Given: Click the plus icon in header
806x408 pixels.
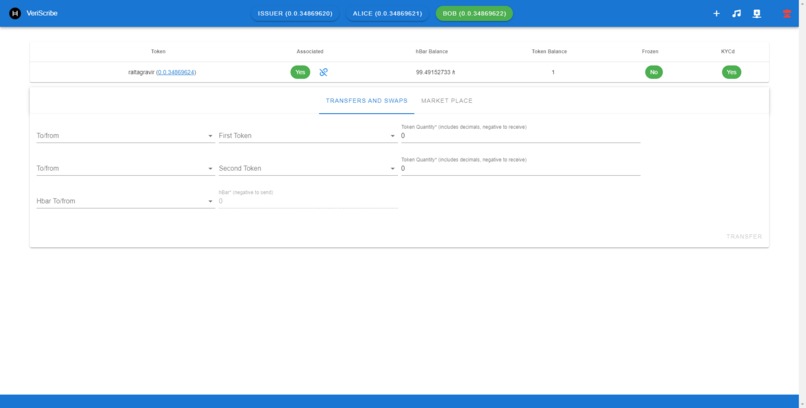Looking at the screenshot, I should point(716,13).
